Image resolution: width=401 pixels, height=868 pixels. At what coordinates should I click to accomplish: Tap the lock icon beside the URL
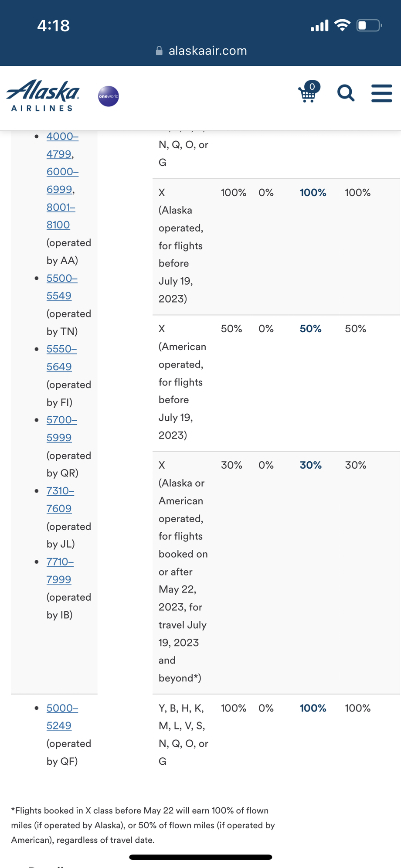[x=159, y=51]
